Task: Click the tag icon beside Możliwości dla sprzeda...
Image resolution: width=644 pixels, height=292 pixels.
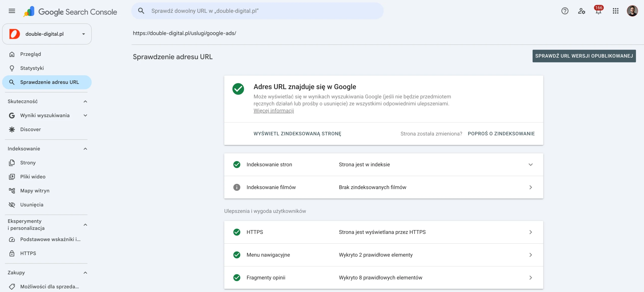Action: click(12, 287)
